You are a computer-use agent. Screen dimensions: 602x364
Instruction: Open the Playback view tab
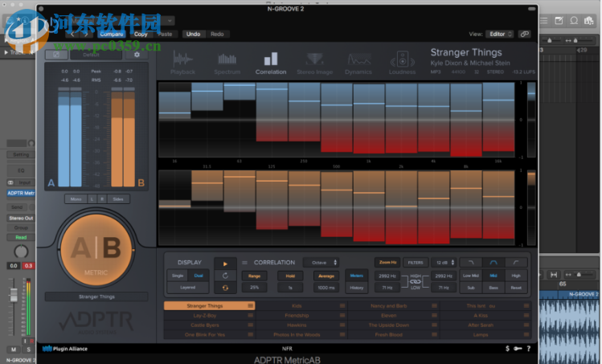[x=182, y=63]
